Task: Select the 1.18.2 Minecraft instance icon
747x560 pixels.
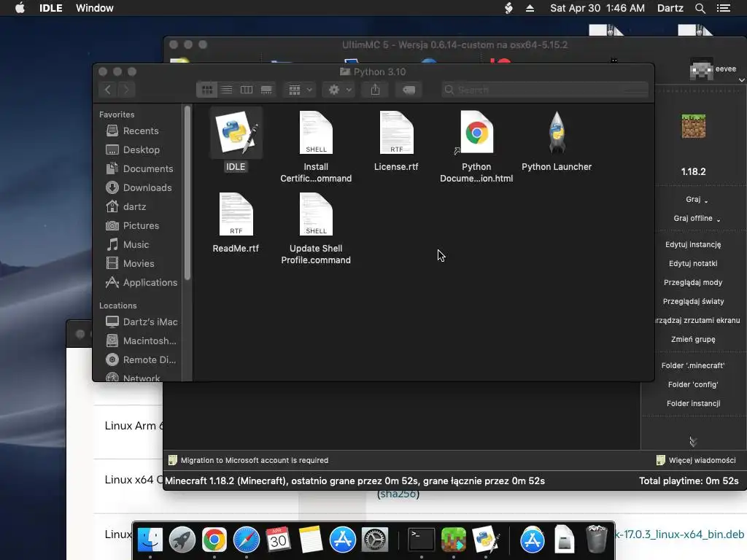Action: 694,126
